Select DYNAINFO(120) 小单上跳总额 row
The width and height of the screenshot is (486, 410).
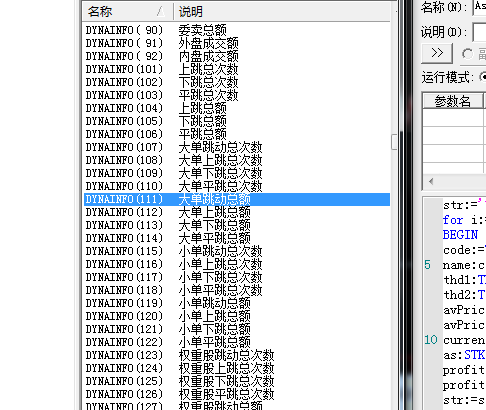237,316
